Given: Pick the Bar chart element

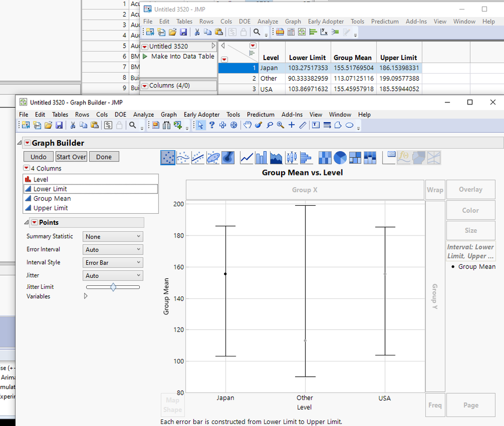Looking at the screenshot, I should (x=261, y=158).
